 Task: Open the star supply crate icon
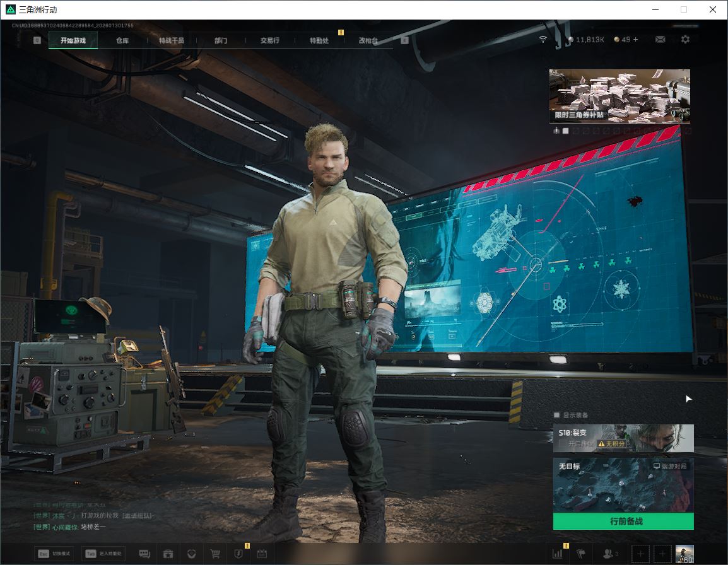(168, 554)
